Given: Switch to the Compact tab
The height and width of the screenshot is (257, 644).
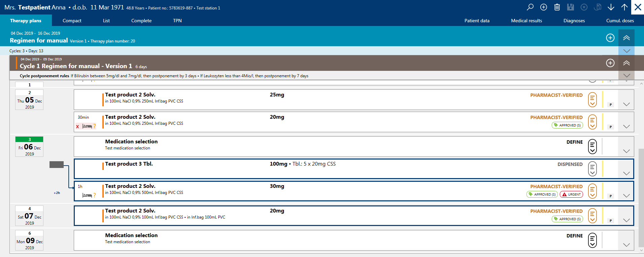Looking at the screenshot, I should 72,21.
